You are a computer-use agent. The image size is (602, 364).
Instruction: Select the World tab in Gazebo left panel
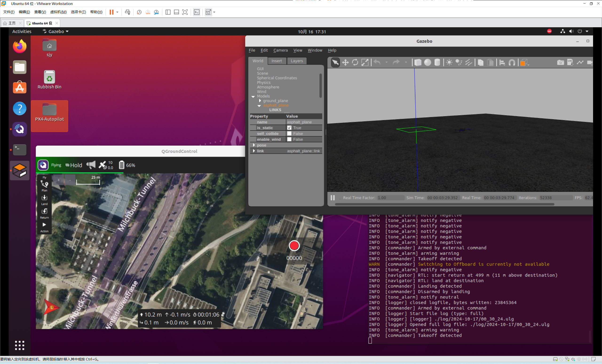click(257, 61)
